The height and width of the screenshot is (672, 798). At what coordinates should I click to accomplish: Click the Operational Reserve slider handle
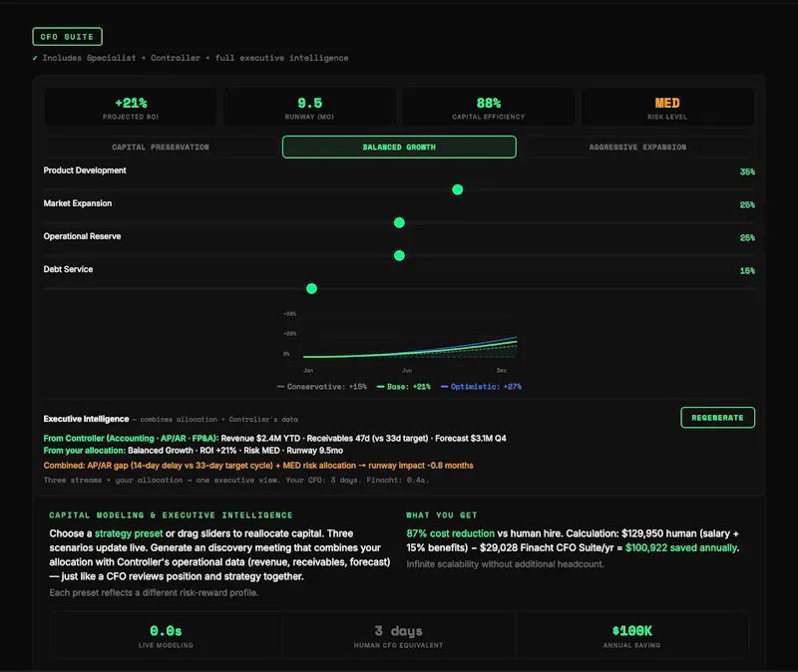[400, 256]
